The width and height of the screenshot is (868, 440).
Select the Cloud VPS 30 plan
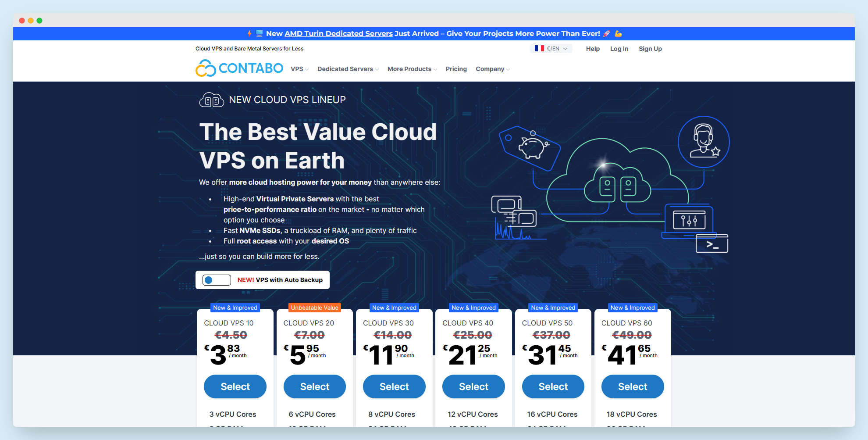(394, 386)
